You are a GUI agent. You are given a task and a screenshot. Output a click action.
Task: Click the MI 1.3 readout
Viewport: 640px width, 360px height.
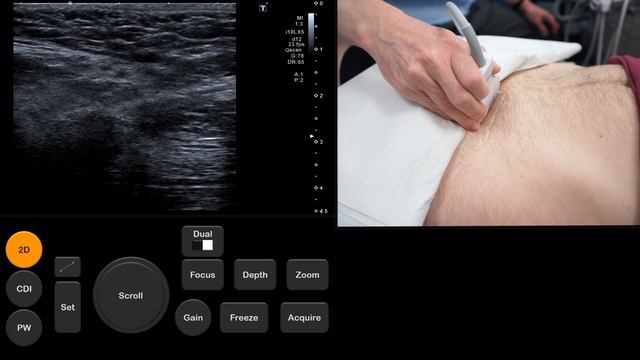tap(300, 21)
